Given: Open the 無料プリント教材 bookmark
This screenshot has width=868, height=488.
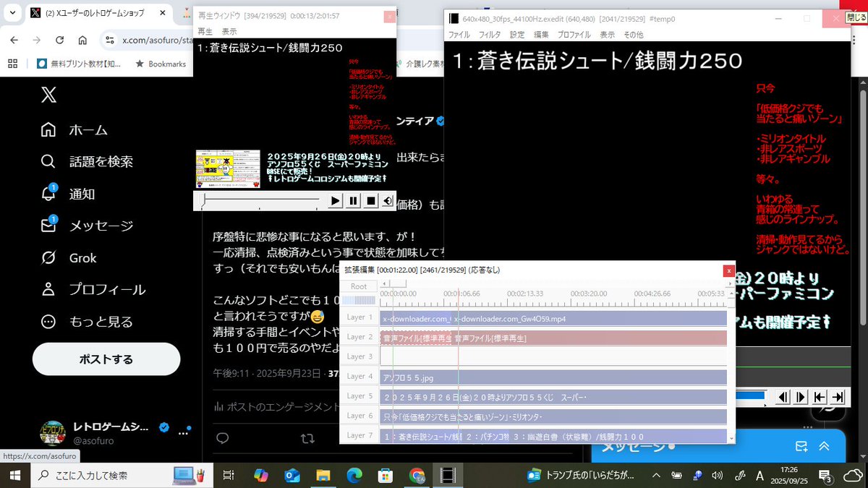Looking at the screenshot, I should 79,64.
